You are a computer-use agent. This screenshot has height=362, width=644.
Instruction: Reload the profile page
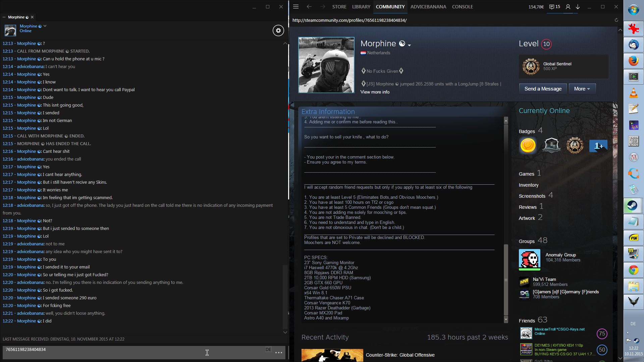(616, 20)
